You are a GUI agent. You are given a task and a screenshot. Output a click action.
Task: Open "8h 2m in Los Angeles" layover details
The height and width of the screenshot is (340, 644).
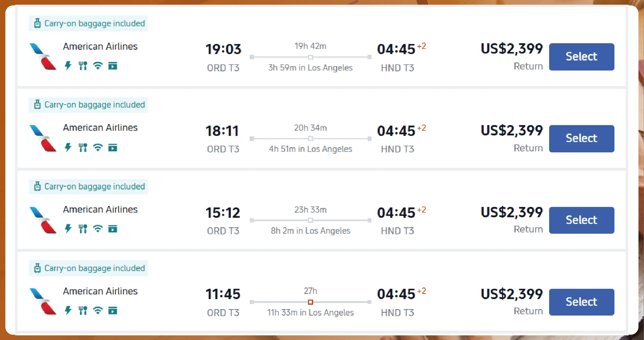tap(310, 231)
